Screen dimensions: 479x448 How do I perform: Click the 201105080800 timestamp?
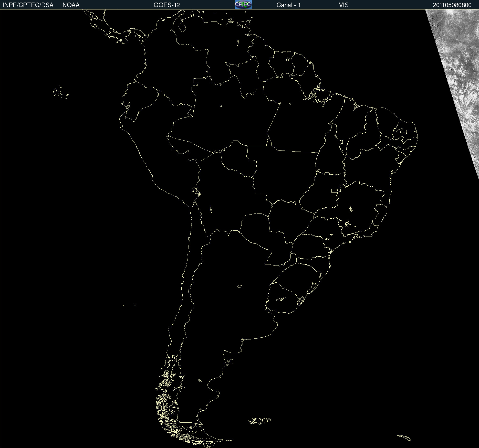pyautogui.click(x=452, y=5)
